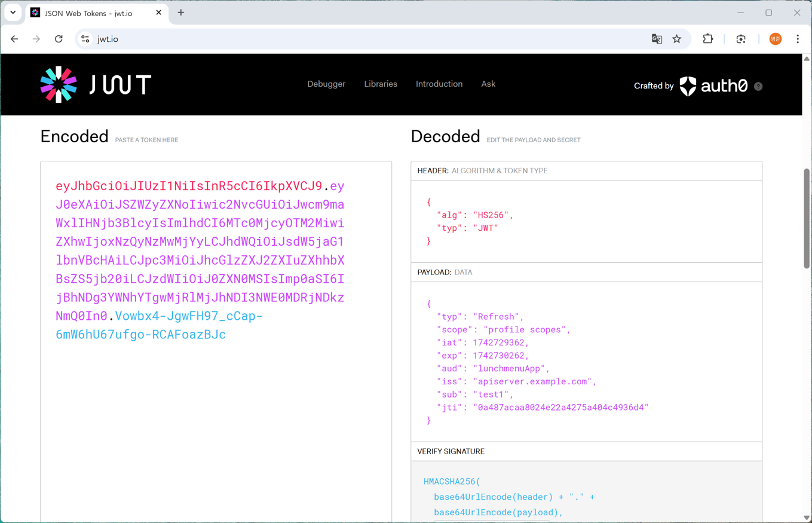Click the JWT logo in the header

[96, 84]
